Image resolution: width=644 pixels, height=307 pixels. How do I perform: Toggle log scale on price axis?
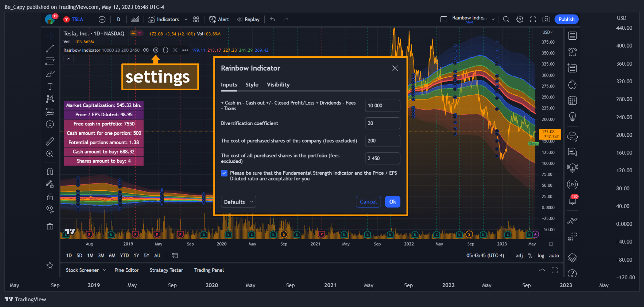[541, 256]
